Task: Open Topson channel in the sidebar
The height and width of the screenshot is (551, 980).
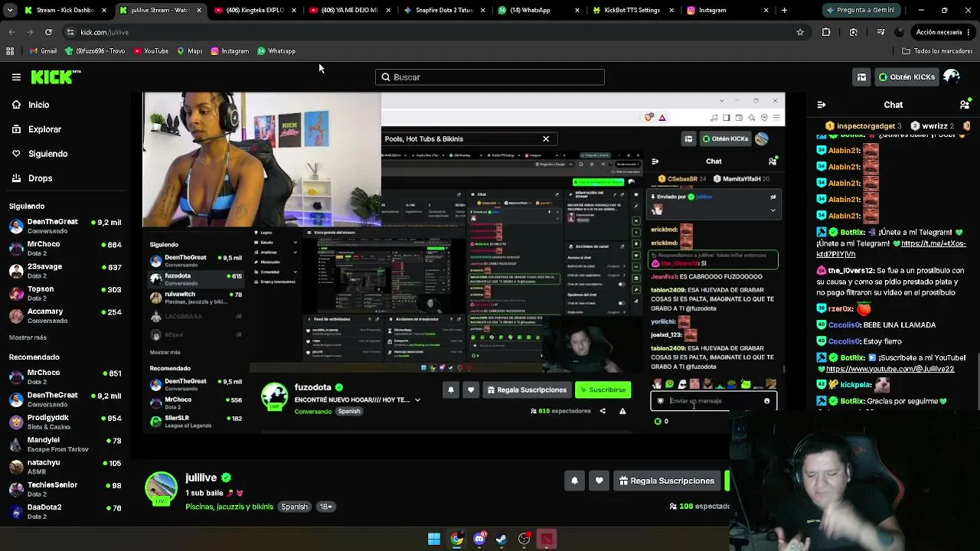Action: [66, 293]
